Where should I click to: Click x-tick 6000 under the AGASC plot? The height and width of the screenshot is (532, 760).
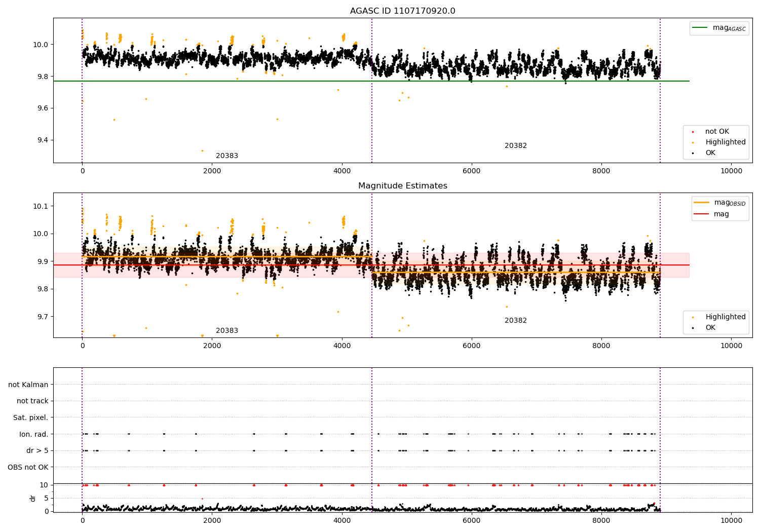(x=472, y=171)
